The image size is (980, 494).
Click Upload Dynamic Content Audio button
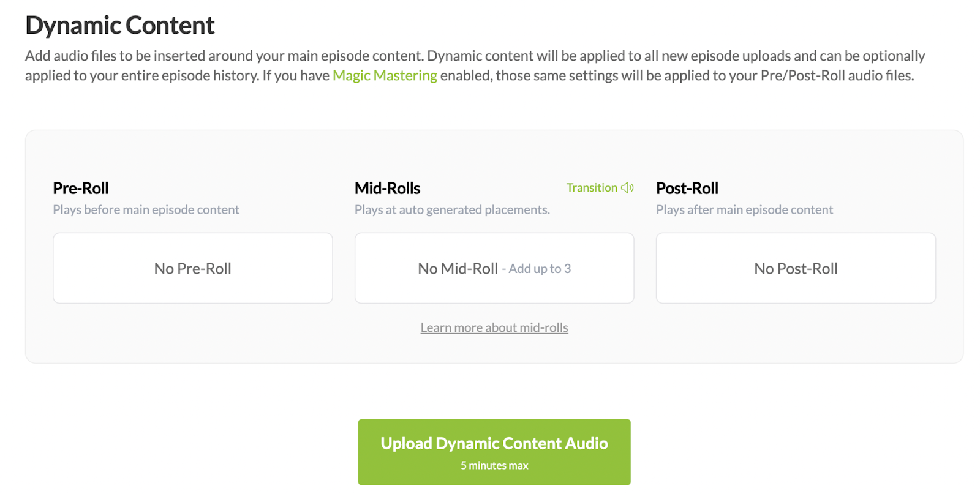coord(494,452)
